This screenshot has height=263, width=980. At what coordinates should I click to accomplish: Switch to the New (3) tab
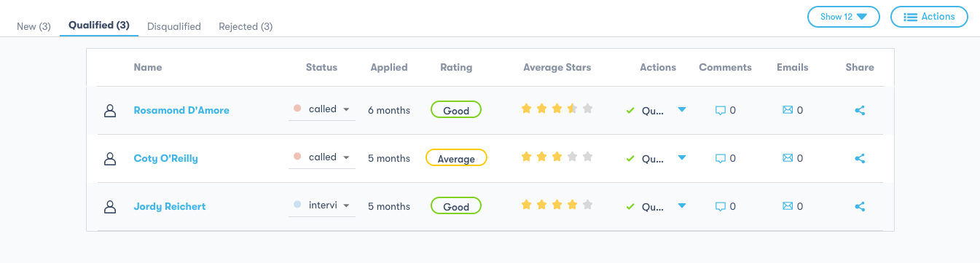[x=34, y=26]
